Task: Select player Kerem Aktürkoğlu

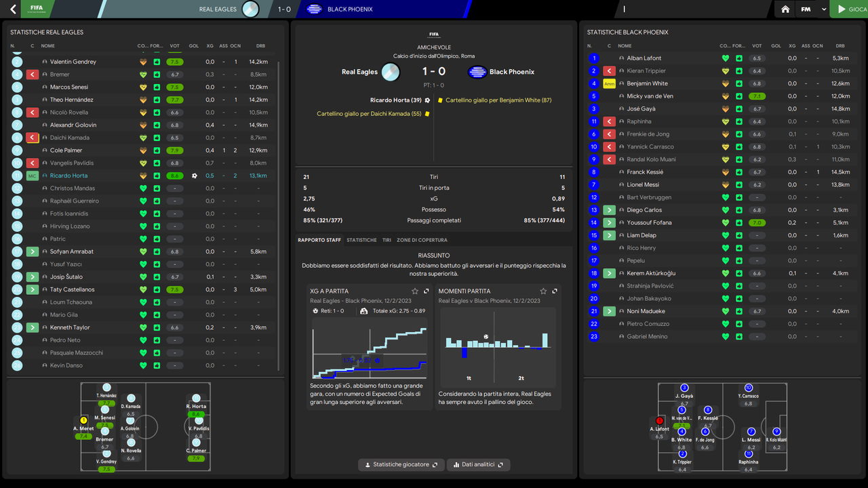Action: coord(651,273)
